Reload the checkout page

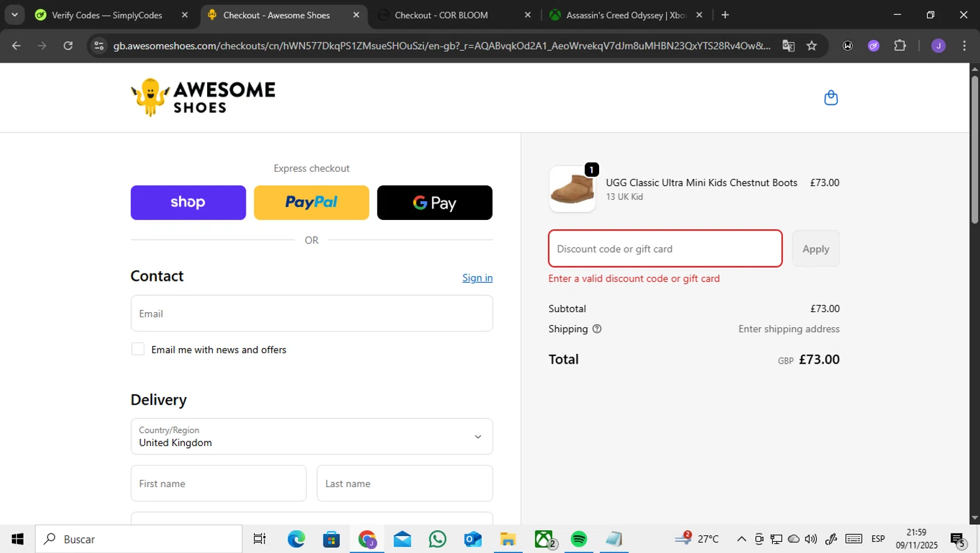68,46
